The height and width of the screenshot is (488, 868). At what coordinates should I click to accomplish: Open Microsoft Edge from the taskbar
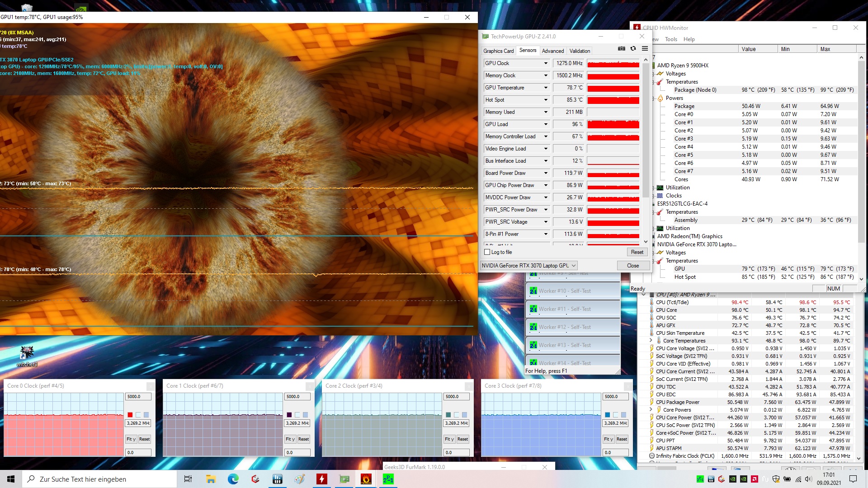pos(233,479)
